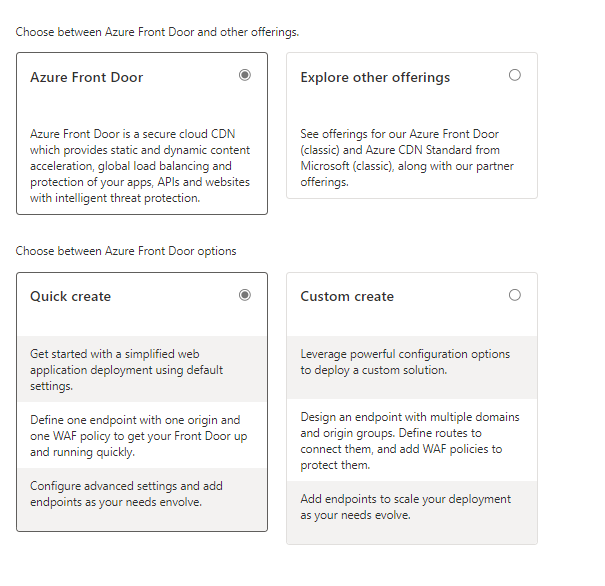Choose the Custom create radio button

pos(515,295)
